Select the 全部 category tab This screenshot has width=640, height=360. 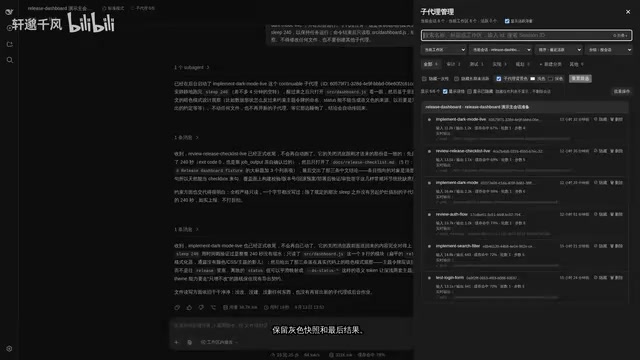[430, 64]
